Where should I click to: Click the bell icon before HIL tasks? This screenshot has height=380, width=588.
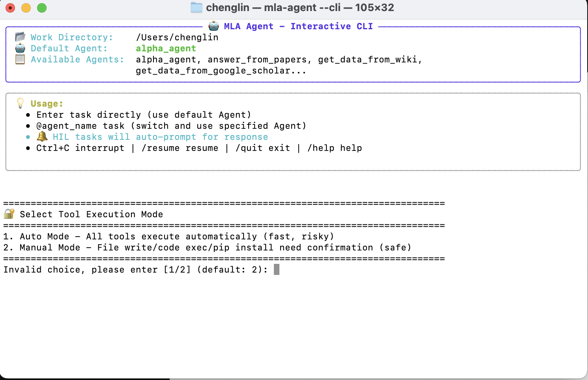[x=42, y=137]
